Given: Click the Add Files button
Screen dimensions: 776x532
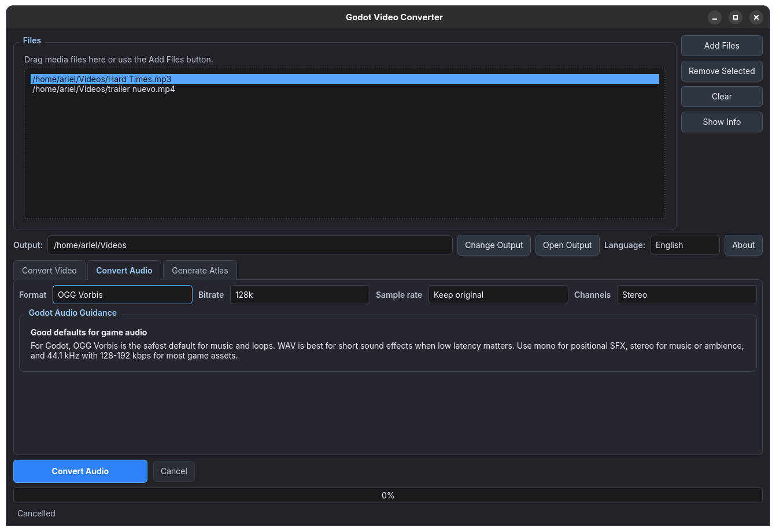Looking at the screenshot, I should [x=722, y=46].
